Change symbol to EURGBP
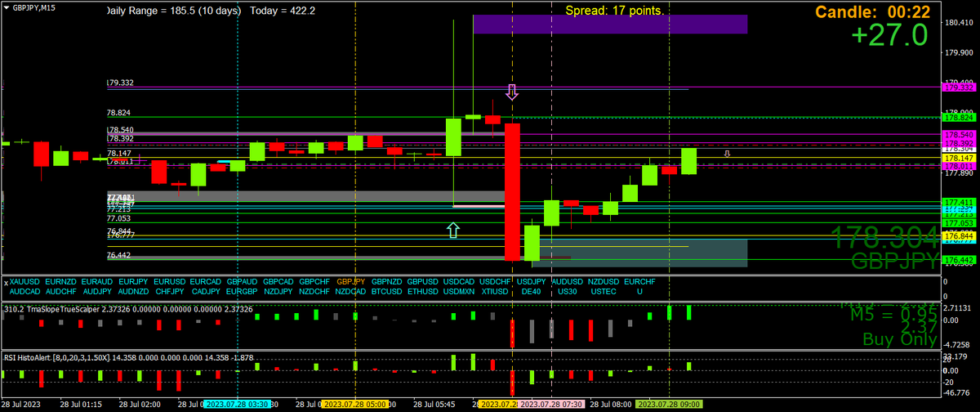This screenshot has width=980, height=412. point(243,291)
